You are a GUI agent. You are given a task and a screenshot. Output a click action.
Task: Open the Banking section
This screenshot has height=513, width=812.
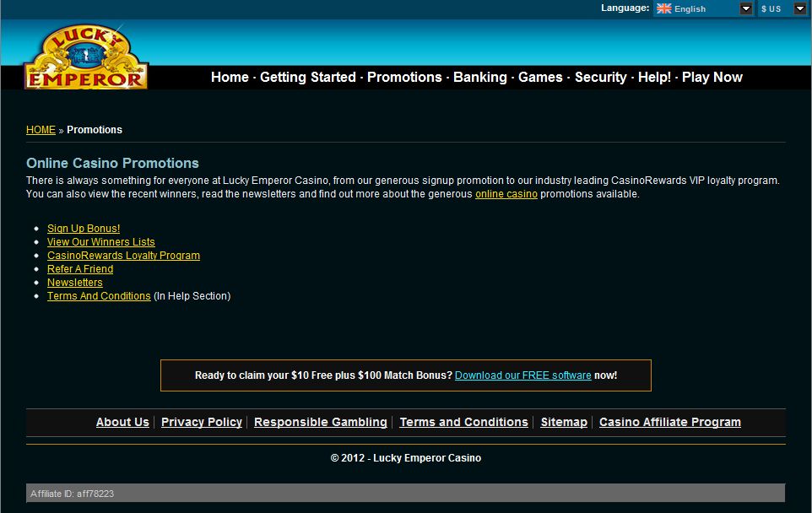tap(480, 77)
